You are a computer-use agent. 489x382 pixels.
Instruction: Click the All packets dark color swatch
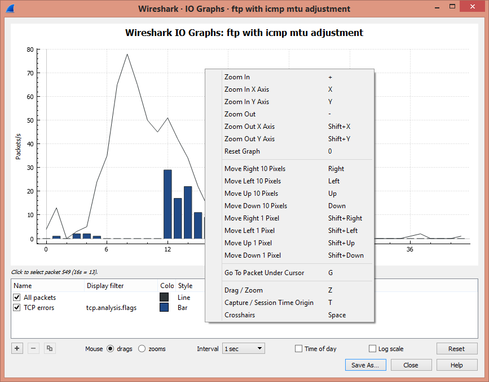[164, 297]
